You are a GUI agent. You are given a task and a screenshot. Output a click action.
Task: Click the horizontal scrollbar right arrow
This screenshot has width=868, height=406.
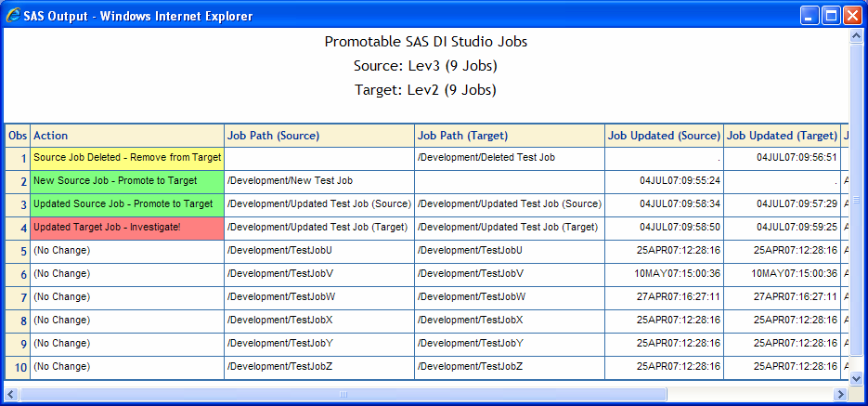tap(841, 394)
